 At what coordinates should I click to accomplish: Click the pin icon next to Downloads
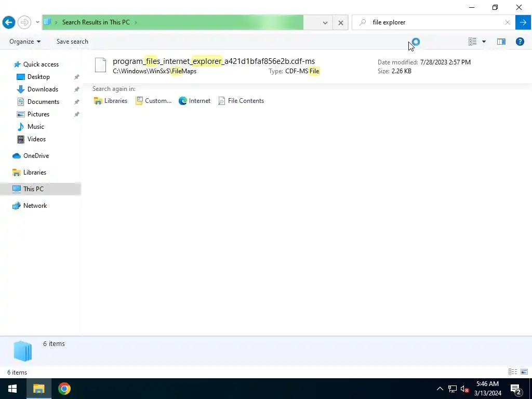coord(77,89)
